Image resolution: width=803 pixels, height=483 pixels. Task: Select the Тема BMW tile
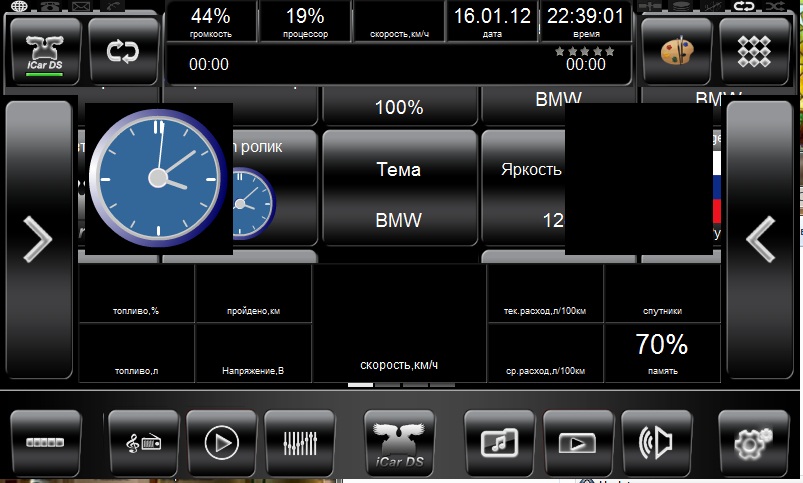[398, 190]
